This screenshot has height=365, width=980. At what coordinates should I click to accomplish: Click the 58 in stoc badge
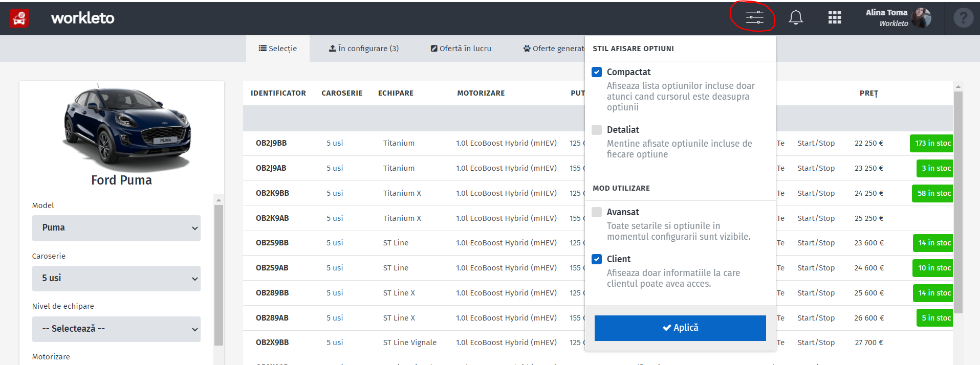[x=933, y=193]
